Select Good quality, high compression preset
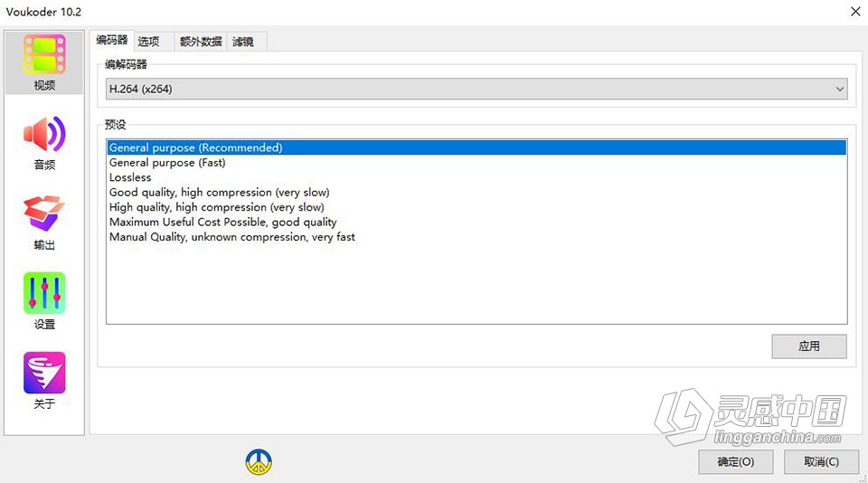Image resolution: width=868 pixels, height=483 pixels. (476, 192)
